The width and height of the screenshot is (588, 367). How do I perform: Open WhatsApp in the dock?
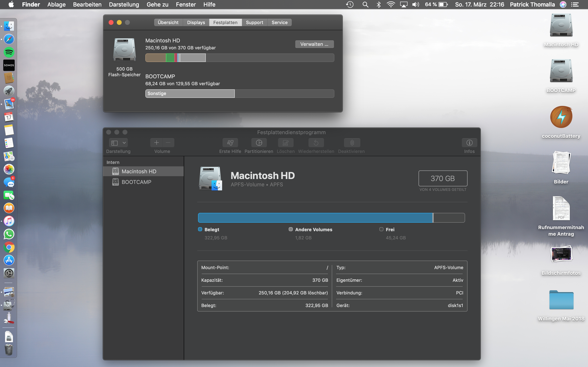pos(9,234)
